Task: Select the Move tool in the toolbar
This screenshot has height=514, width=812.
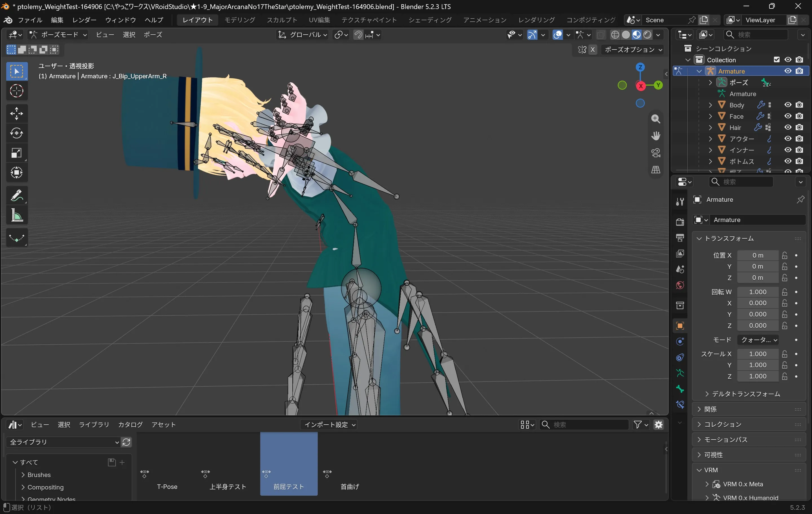Action: click(17, 114)
